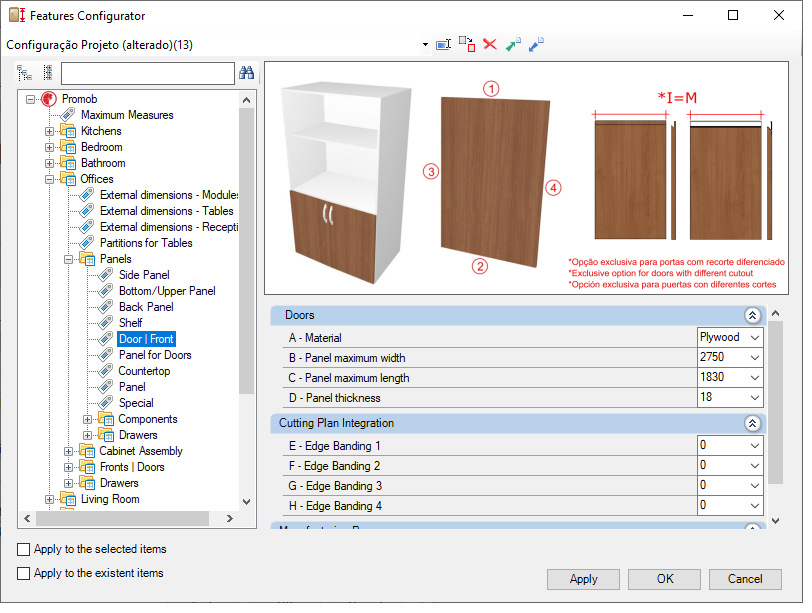
Task: Click the tree vertical scrollbar thumb
Action: [246, 251]
